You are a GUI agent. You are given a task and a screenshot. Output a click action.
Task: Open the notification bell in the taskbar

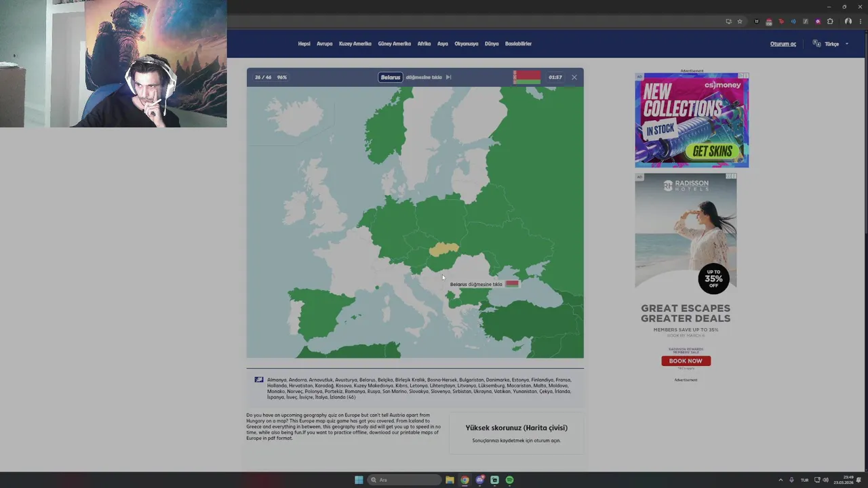point(859,480)
